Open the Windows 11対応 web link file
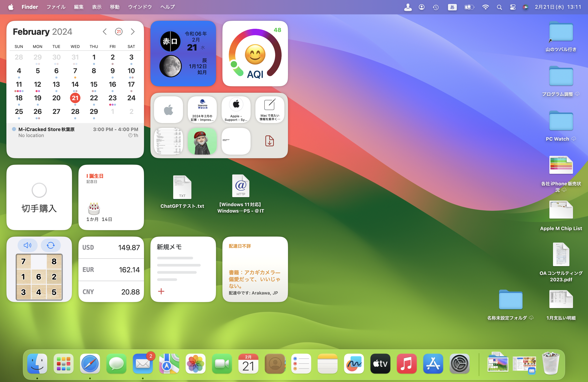This screenshot has width=588, height=382. point(240,186)
